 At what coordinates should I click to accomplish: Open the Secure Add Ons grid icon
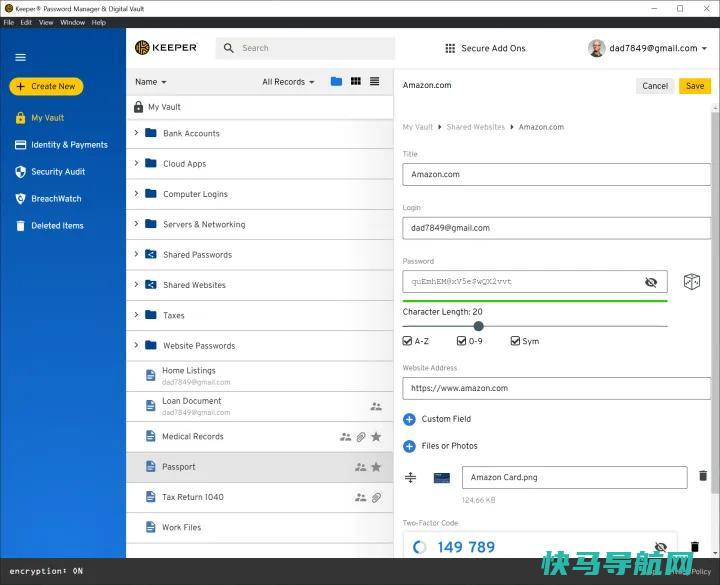click(450, 48)
